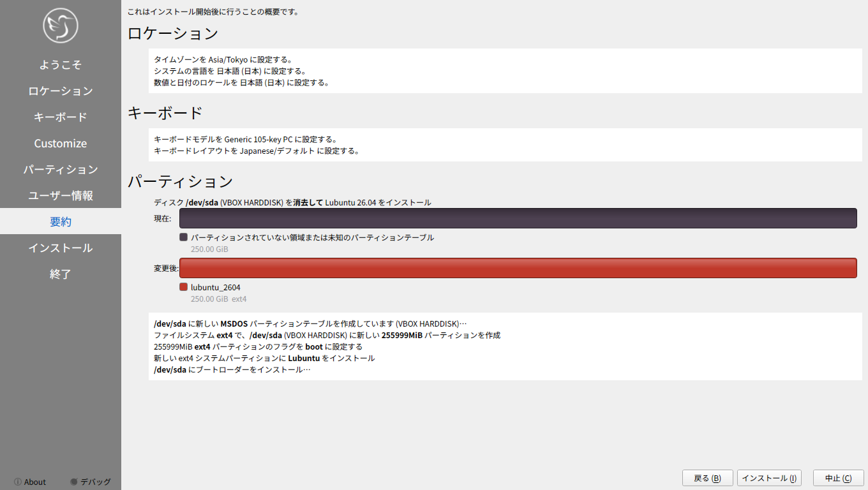This screenshot has height=490, width=868.
Task: Go to the ようこそ step
Action: [61, 64]
